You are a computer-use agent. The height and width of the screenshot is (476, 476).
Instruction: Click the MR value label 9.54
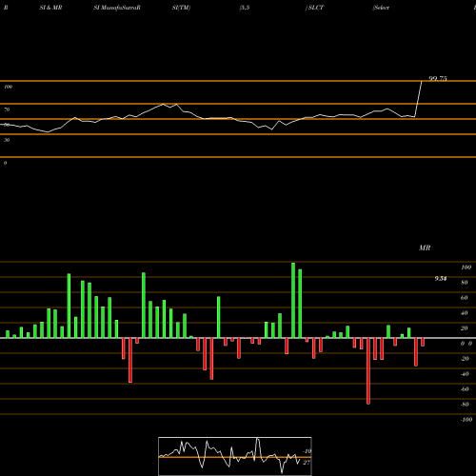click(441, 279)
